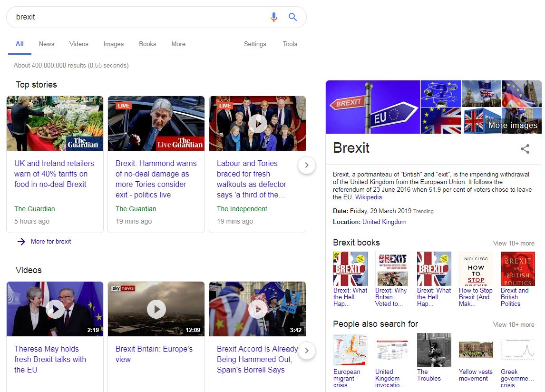Image resolution: width=545 pixels, height=392 pixels.
Task: Switch to the Books tab
Action: coord(147,44)
